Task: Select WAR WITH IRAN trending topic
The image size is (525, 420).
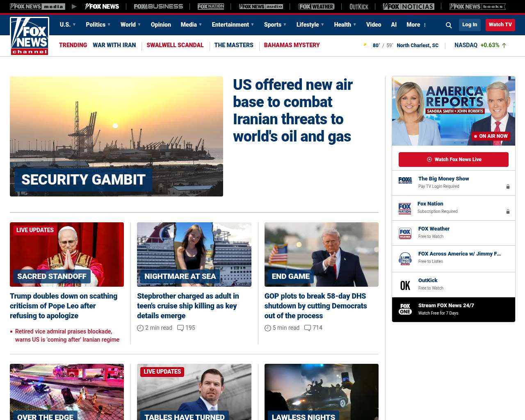Action: [114, 45]
